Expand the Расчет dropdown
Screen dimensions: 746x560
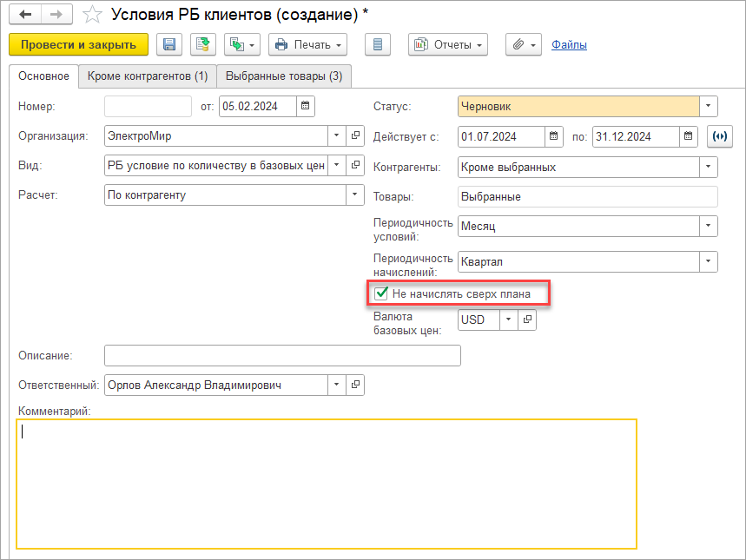click(x=354, y=195)
